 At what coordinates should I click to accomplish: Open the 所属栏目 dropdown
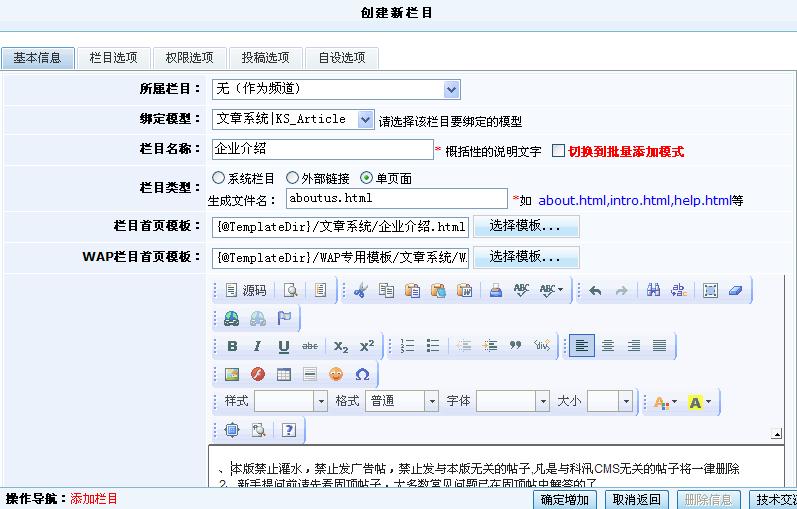(x=451, y=90)
